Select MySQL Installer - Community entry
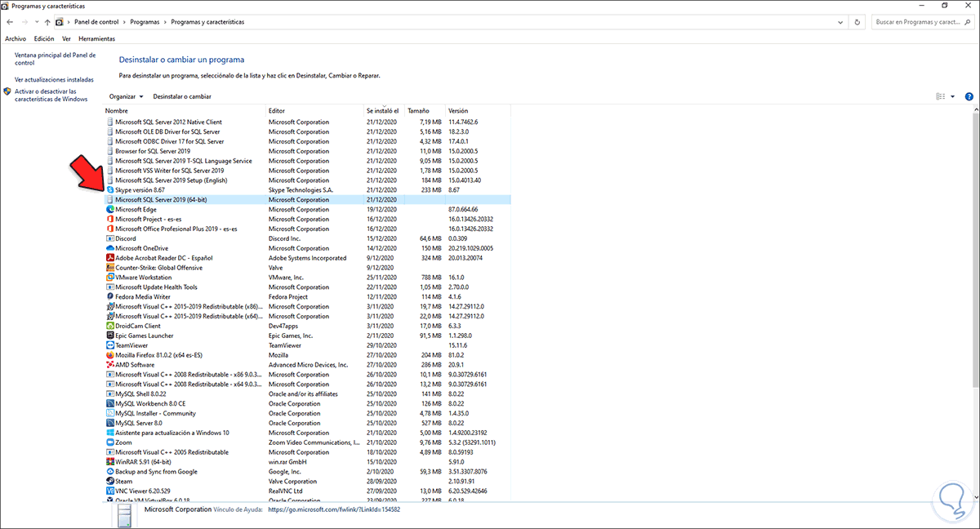This screenshot has height=529, width=980. click(308, 413)
